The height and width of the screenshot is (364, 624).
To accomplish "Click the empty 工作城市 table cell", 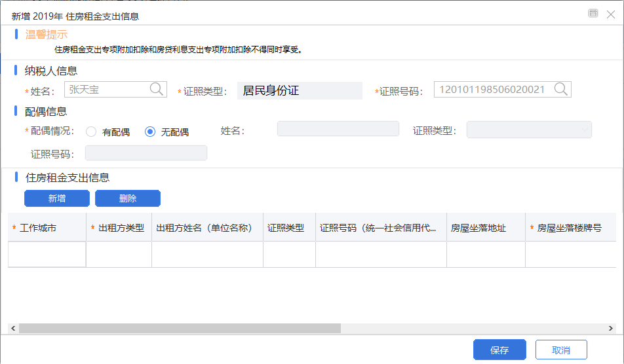I will point(47,254).
